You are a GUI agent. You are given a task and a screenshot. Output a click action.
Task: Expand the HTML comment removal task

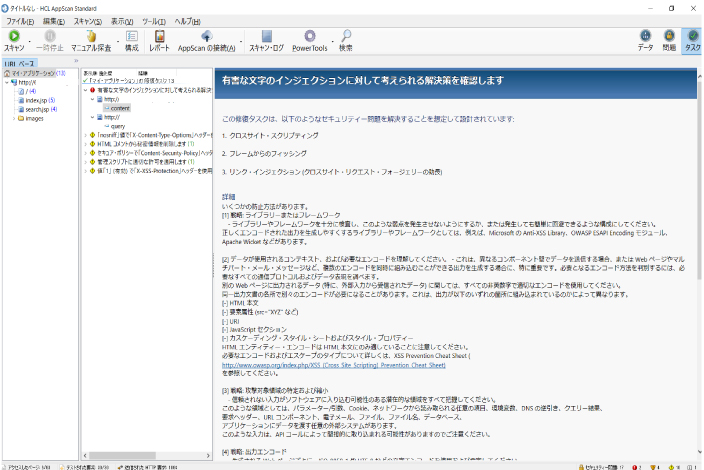point(86,144)
